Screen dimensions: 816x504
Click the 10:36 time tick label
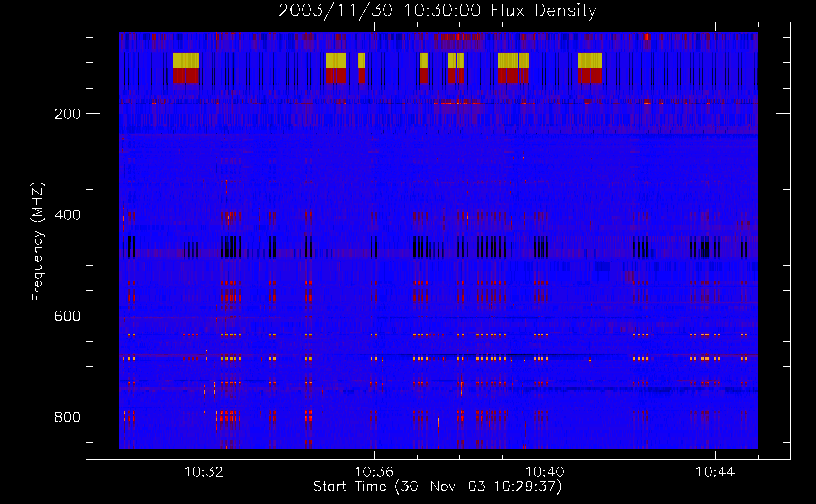pyautogui.click(x=374, y=472)
